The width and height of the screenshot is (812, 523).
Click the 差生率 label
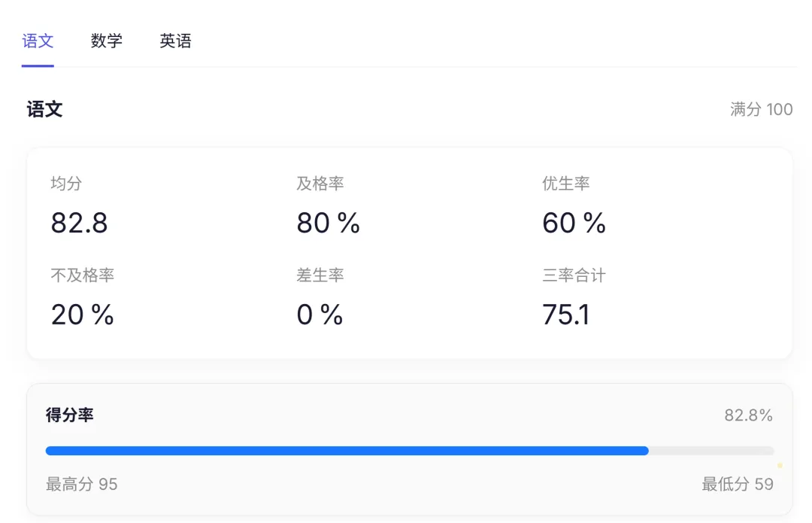click(320, 275)
